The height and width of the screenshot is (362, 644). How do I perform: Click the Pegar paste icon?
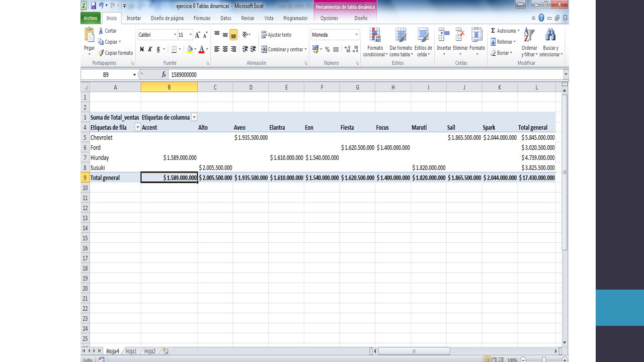coord(89,35)
